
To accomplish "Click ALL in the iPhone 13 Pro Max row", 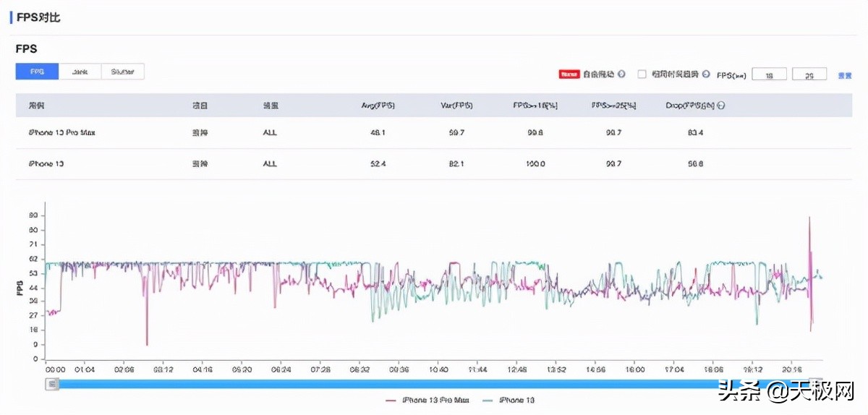I will point(270,133).
